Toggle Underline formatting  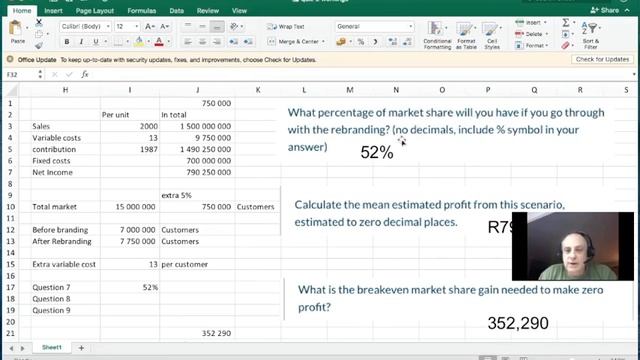tap(96, 42)
